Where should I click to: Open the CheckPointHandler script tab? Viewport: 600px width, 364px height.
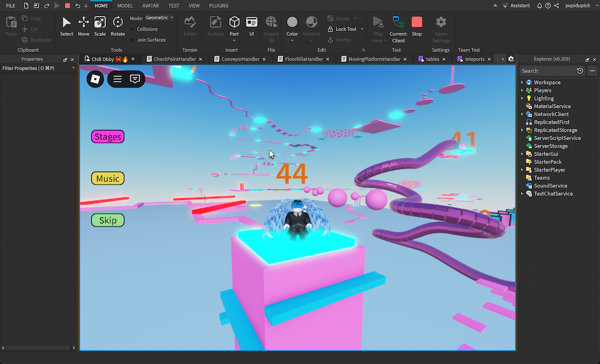175,59
